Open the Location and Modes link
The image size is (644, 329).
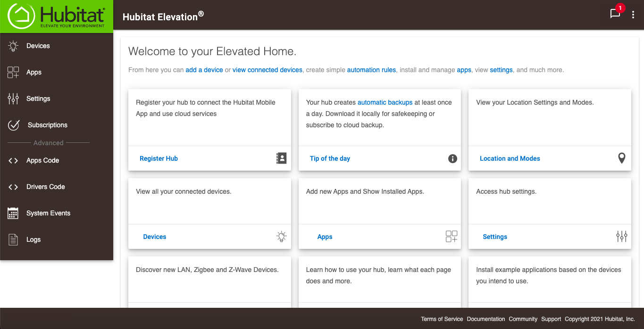click(x=510, y=158)
